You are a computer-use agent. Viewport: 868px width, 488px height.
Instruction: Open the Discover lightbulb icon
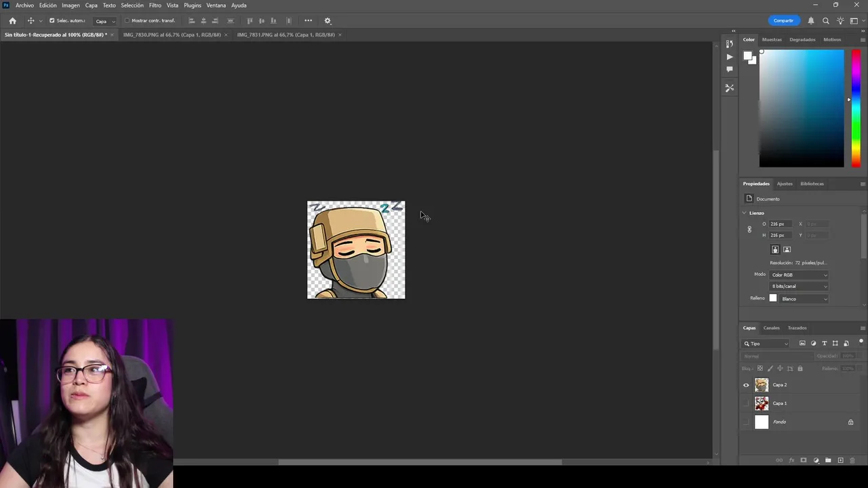[840, 21]
